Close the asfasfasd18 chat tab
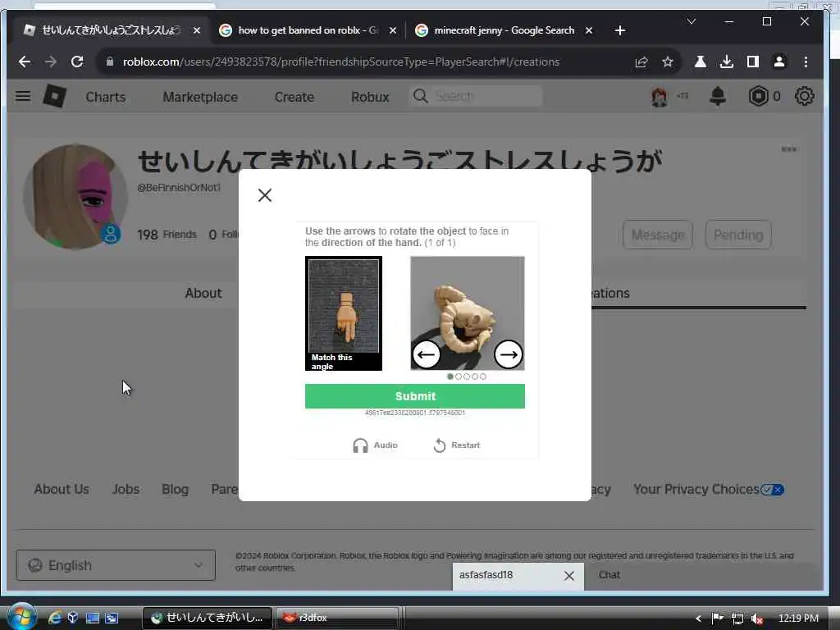Image resolution: width=840 pixels, height=630 pixels. tap(569, 576)
